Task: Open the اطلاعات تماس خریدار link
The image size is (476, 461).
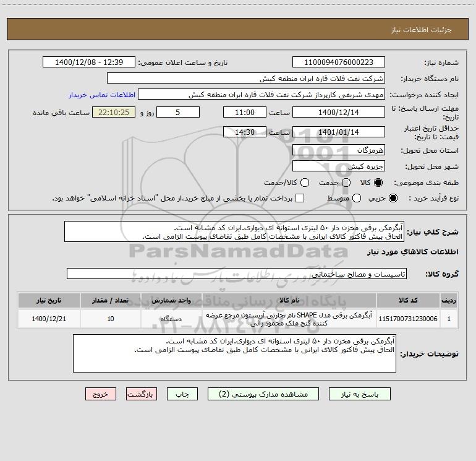Action: 102,95
